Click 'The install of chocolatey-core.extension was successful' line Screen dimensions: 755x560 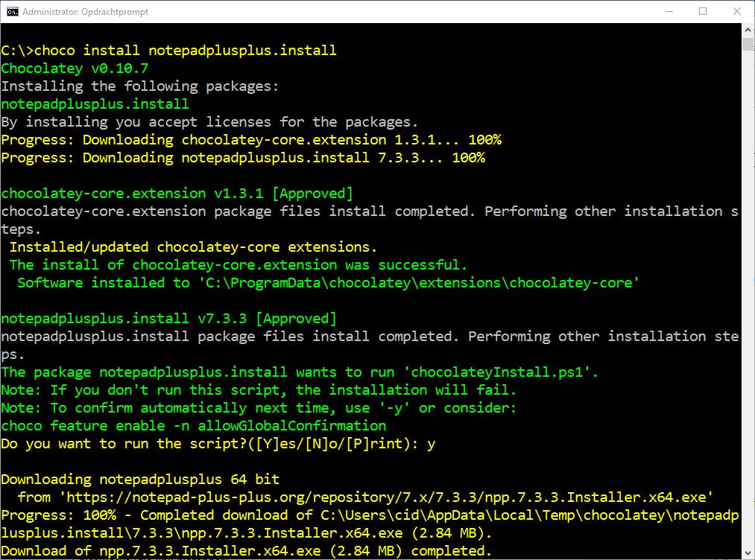tap(238, 264)
